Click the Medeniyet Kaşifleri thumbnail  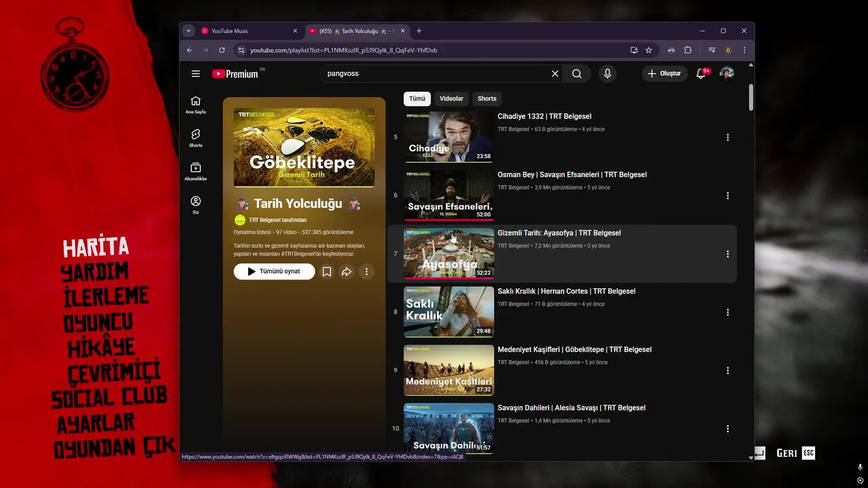coord(449,370)
